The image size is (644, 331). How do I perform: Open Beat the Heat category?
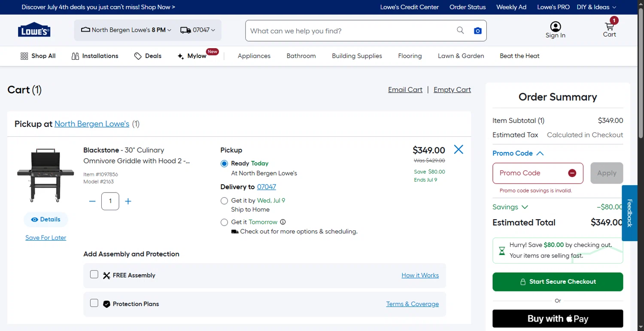(x=519, y=56)
